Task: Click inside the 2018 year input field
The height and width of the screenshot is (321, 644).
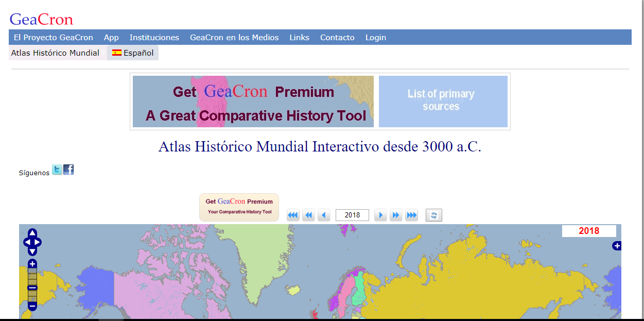Action: point(352,215)
